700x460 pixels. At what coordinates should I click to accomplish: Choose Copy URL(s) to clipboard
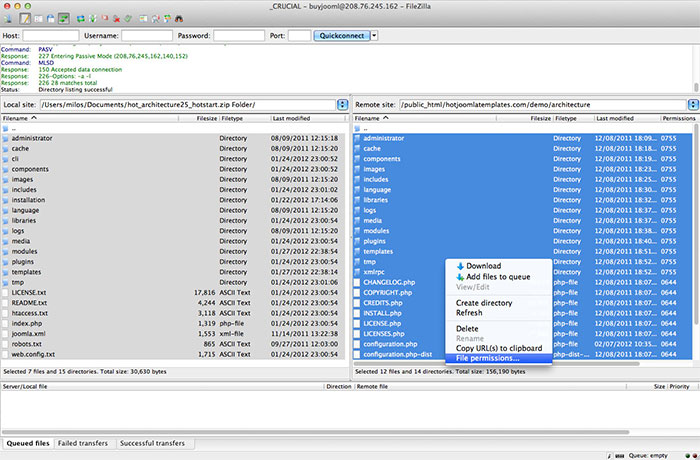[x=499, y=348]
